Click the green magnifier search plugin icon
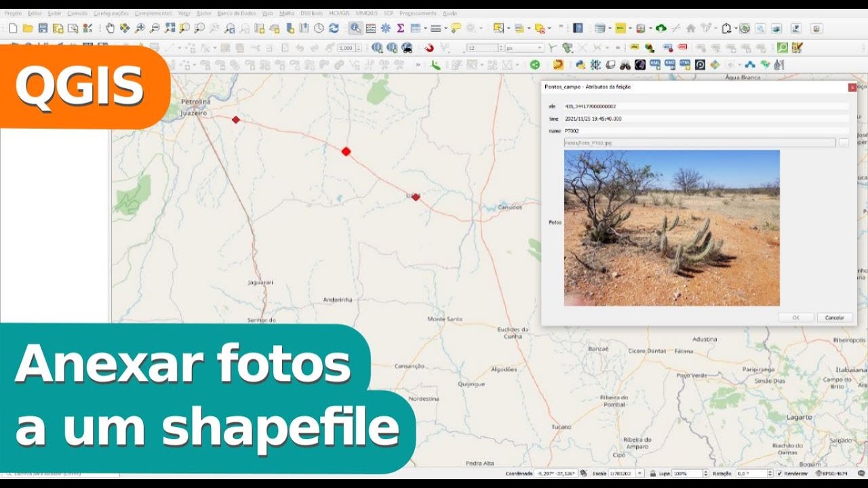Image resolution: width=868 pixels, height=488 pixels. [783, 48]
